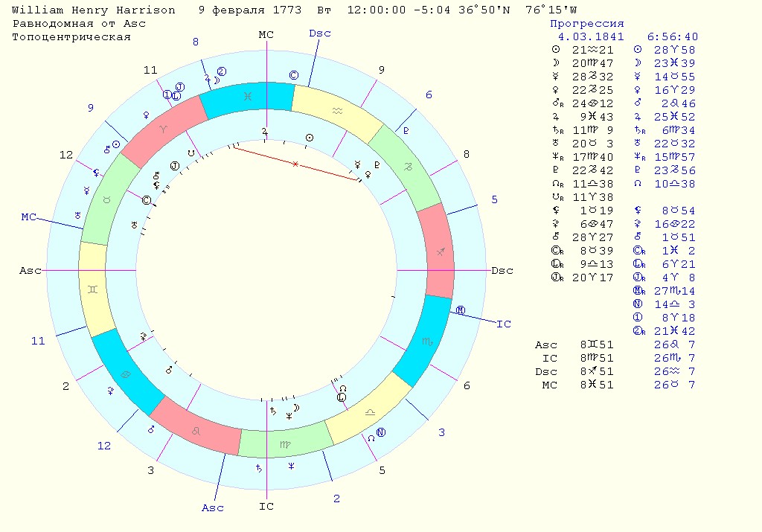Select the Aquarius sign in the zodiac ring
The image size is (762, 532).
pos(337,112)
